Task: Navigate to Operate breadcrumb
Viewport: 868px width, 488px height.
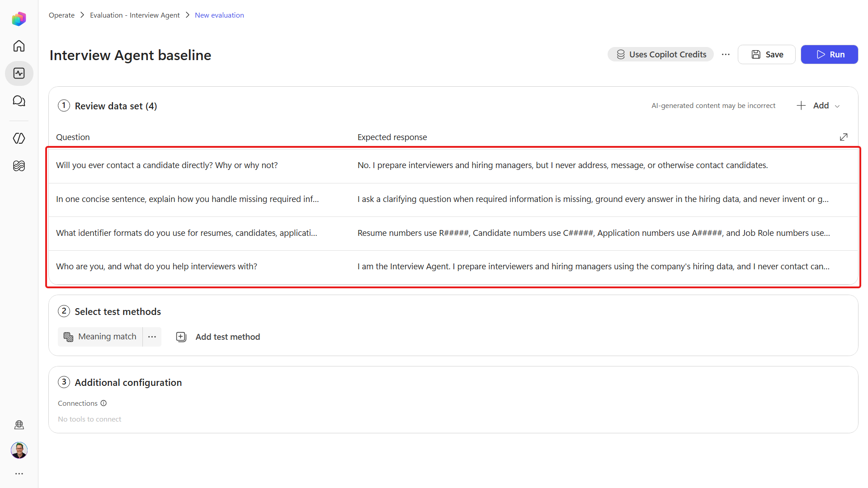Action: pos(61,15)
